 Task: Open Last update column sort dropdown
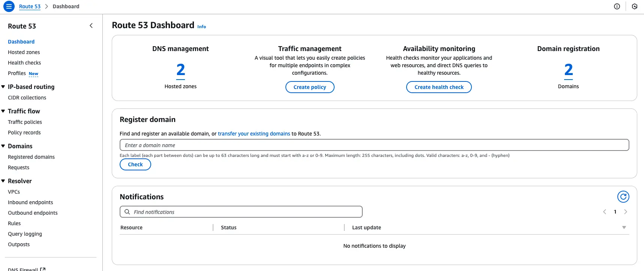[624, 227]
